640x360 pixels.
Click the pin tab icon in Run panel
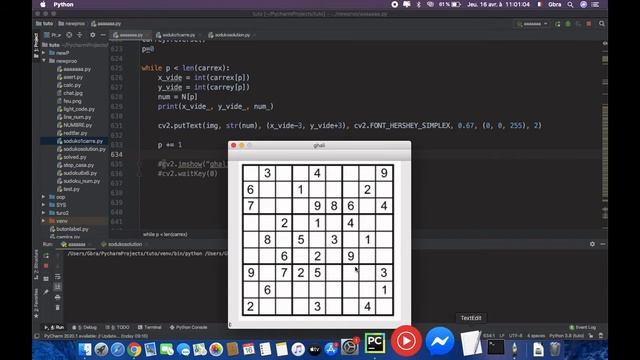tap(46, 292)
